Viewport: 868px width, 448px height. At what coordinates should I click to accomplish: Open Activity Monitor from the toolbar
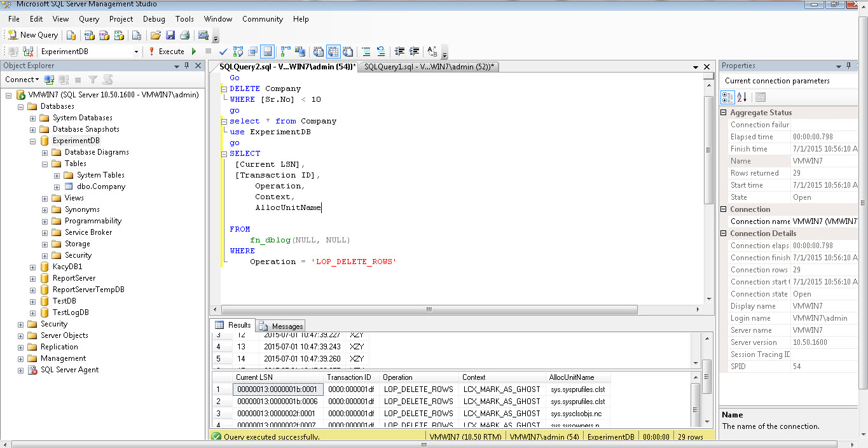tap(203, 35)
